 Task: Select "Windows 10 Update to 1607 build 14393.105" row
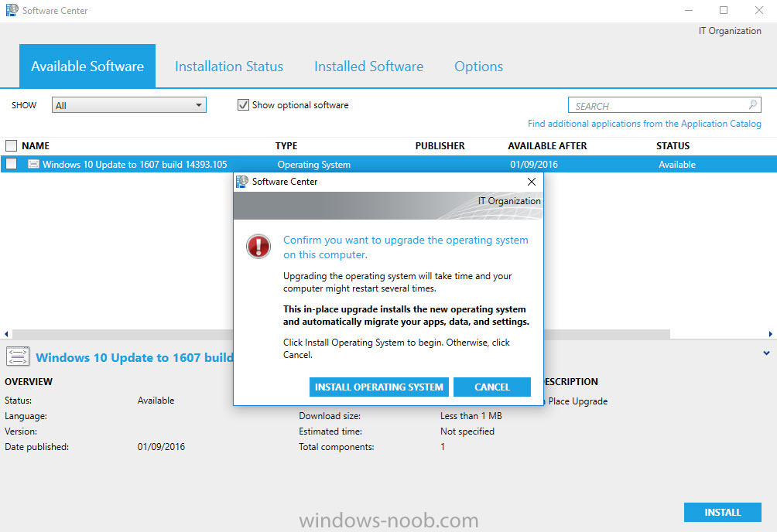click(388, 164)
